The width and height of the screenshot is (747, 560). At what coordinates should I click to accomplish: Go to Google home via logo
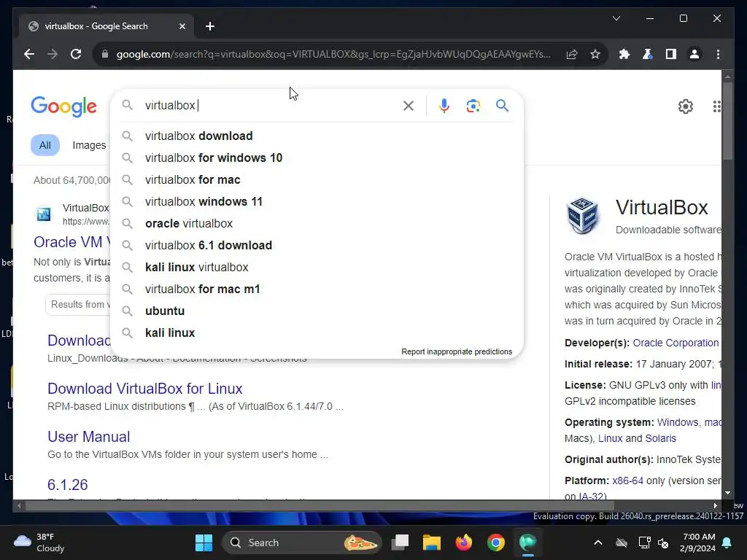(x=64, y=106)
